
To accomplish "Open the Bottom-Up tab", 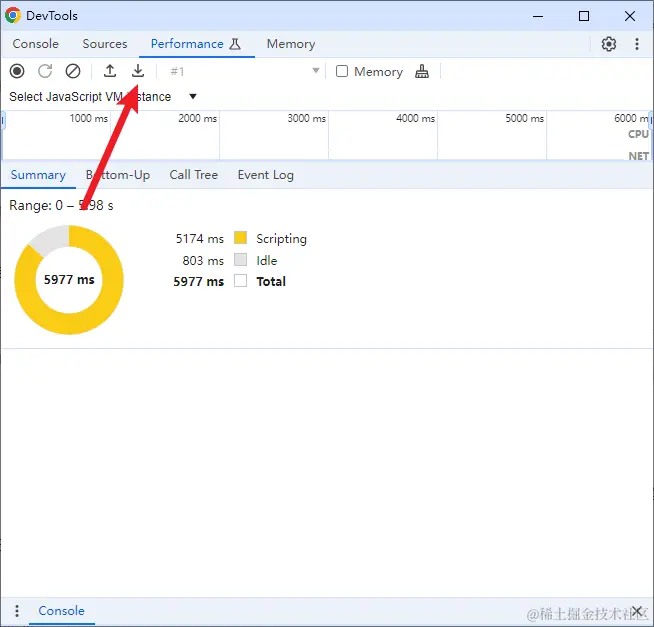I will [118, 175].
